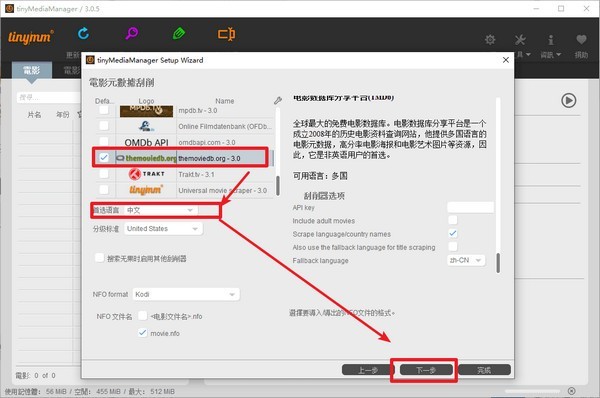Switch to the 電影 movies tab
This screenshot has width=600, height=398.
point(32,70)
